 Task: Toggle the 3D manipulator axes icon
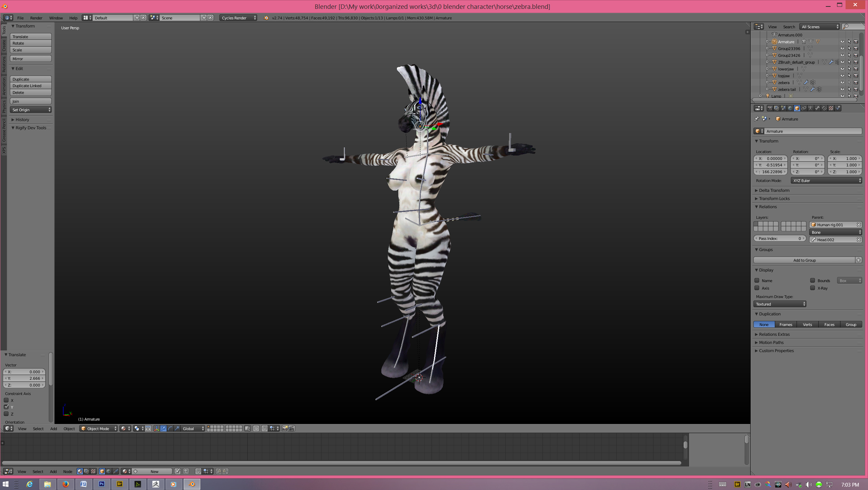[x=156, y=428]
